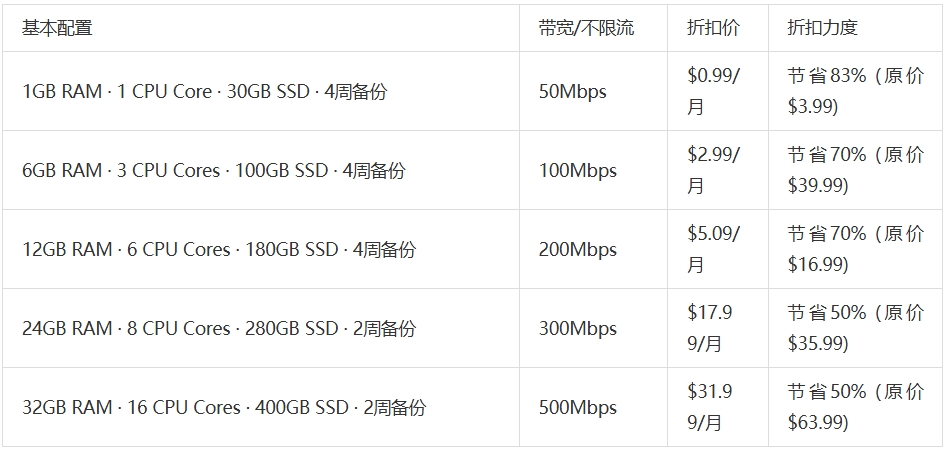The image size is (948, 452).
Task: Click the $5.09/月 price cell
Action: coord(713,249)
